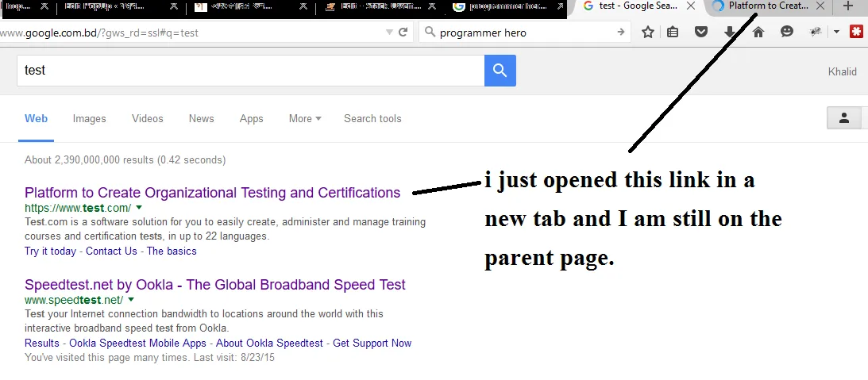Close the 'programmer her...' tab
This screenshot has width=868, height=380.
[561, 6]
